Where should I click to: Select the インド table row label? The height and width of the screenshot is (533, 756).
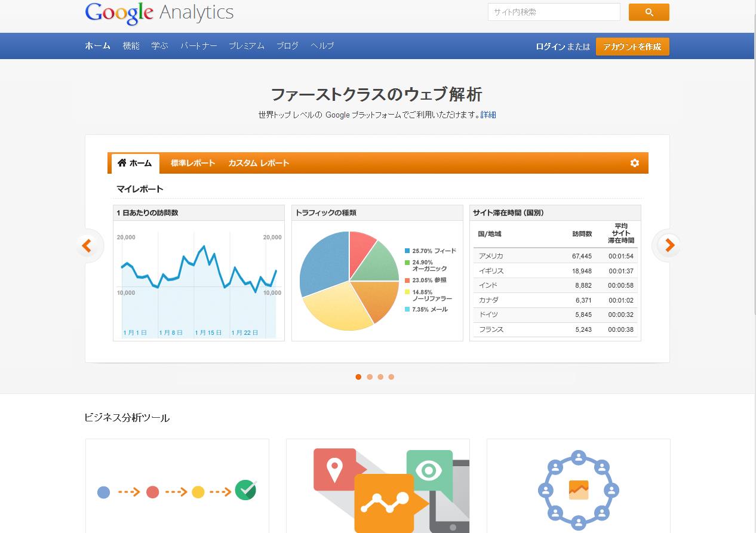pyautogui.click(x=488, y=285)
